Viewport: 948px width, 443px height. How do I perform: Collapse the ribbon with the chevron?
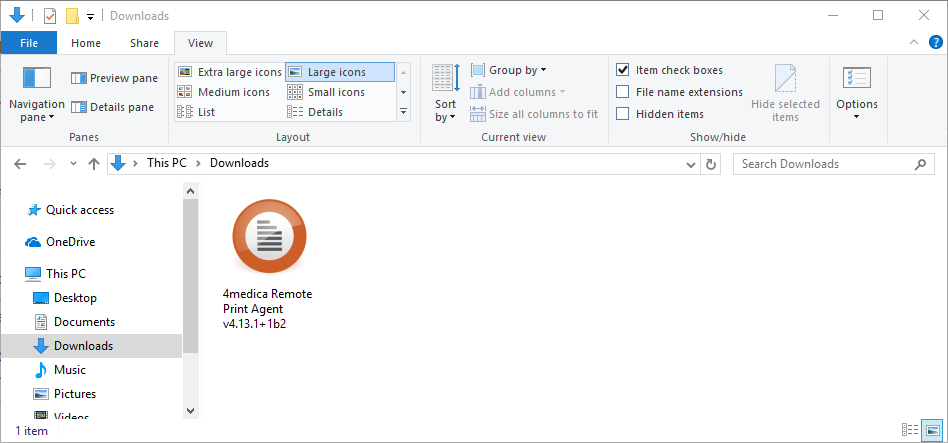(x=913, y=42)
